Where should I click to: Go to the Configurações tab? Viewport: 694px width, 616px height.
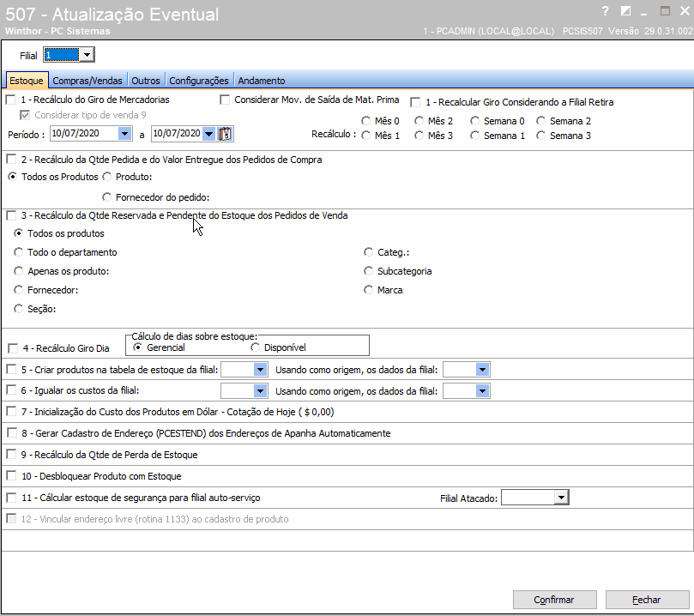coord(199,81)
